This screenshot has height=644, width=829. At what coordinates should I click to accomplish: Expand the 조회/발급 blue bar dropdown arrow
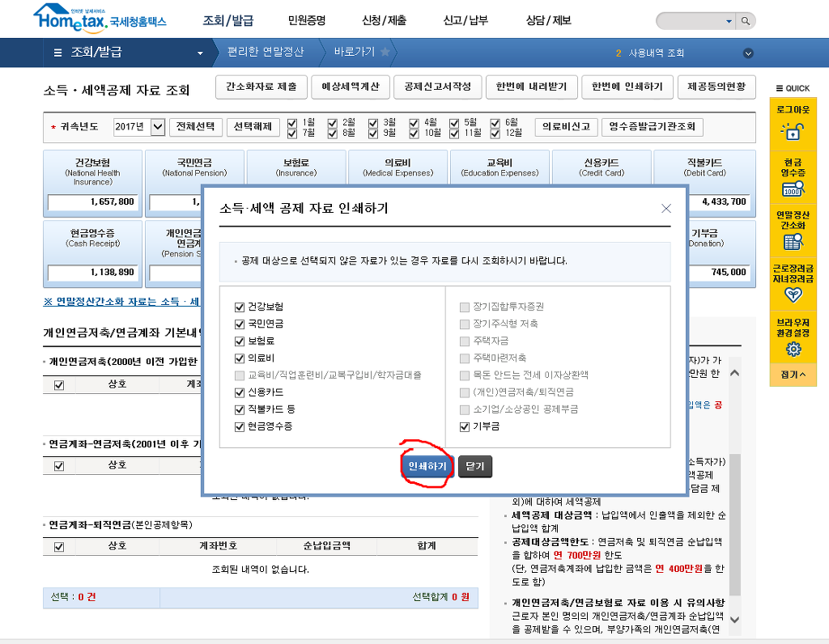tap(200, 53)
